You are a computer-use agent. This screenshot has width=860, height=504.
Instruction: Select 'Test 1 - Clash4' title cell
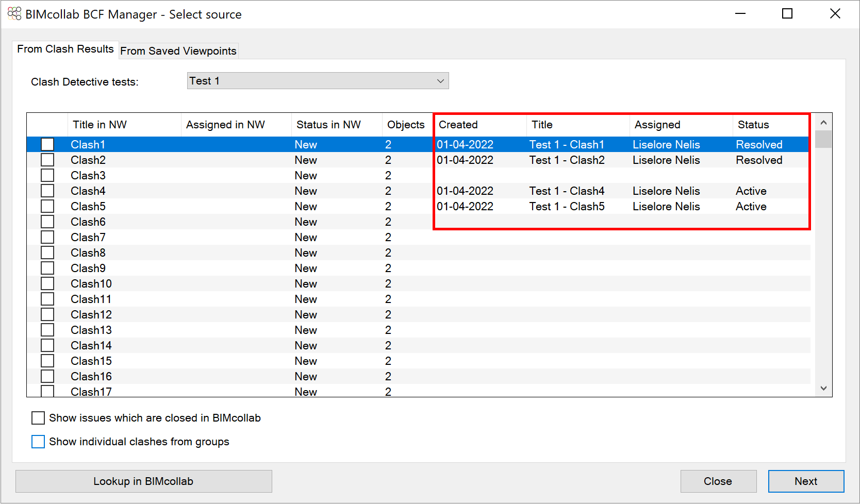567,191
